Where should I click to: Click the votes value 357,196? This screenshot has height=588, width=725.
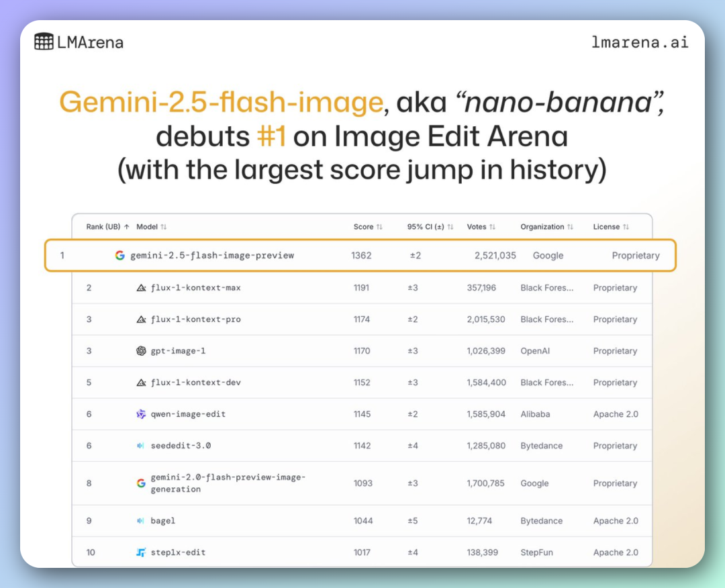481,288
